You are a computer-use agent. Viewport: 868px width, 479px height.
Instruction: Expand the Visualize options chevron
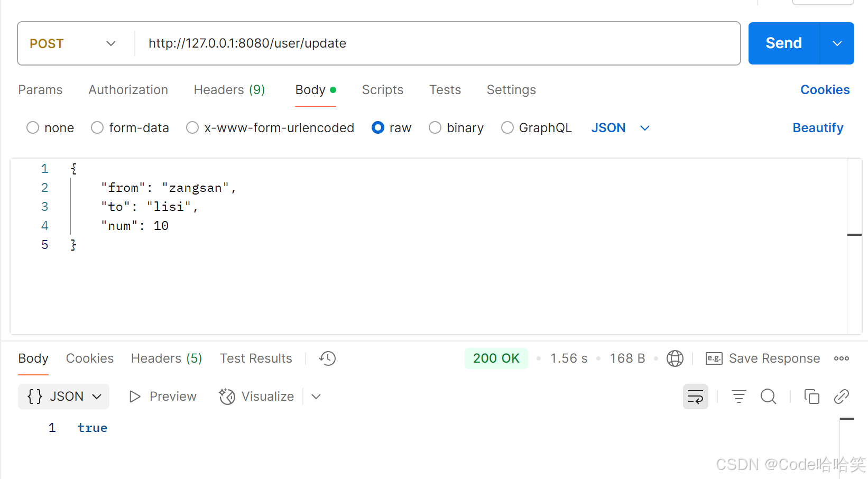tap(316, 397)
